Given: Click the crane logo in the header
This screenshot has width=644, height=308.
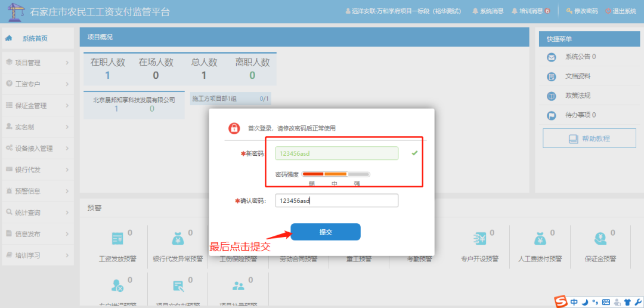Looking at the screenshot, I should tap(17, 11).
